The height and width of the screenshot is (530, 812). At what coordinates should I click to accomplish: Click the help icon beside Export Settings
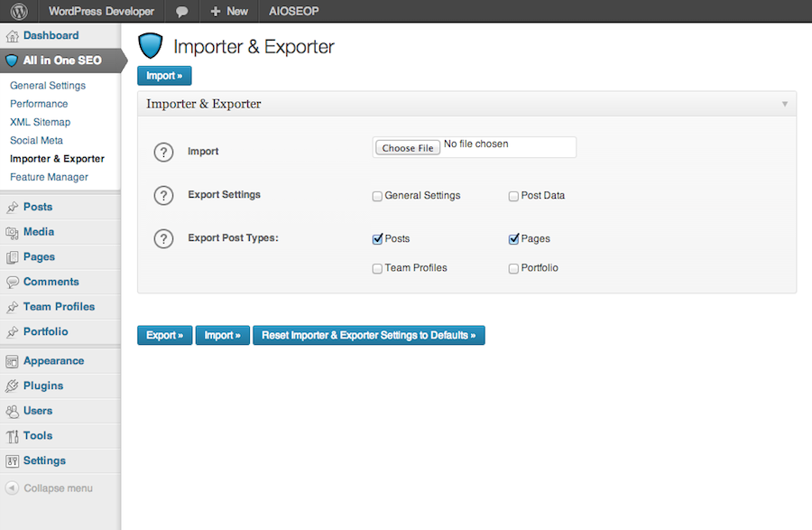(x=163, y=195)
